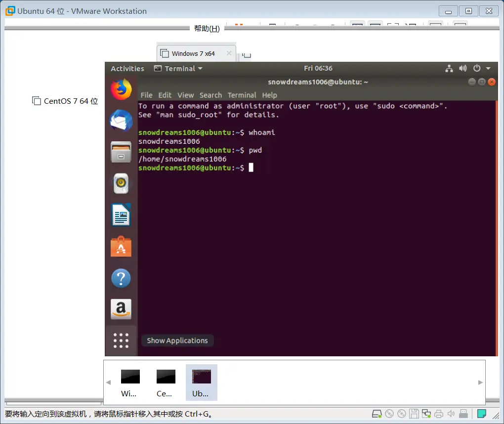Select the Ubuntu thumbnail in the preview bar
This screenshot has height=424, width=504.
pyautogui.click(x=201, y=382)
